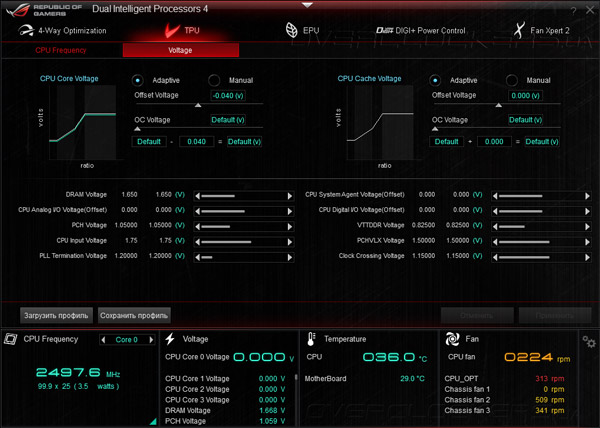Increase PCH Voltage with right arrow
Image resolution: width=600 pixels, height=428 pixels.
point(290,227)
